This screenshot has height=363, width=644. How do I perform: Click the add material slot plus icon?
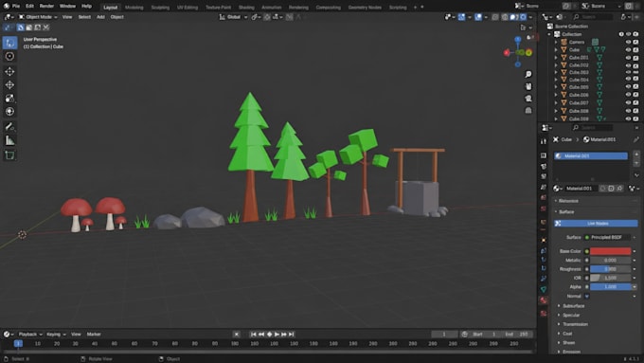click(636, 154)
